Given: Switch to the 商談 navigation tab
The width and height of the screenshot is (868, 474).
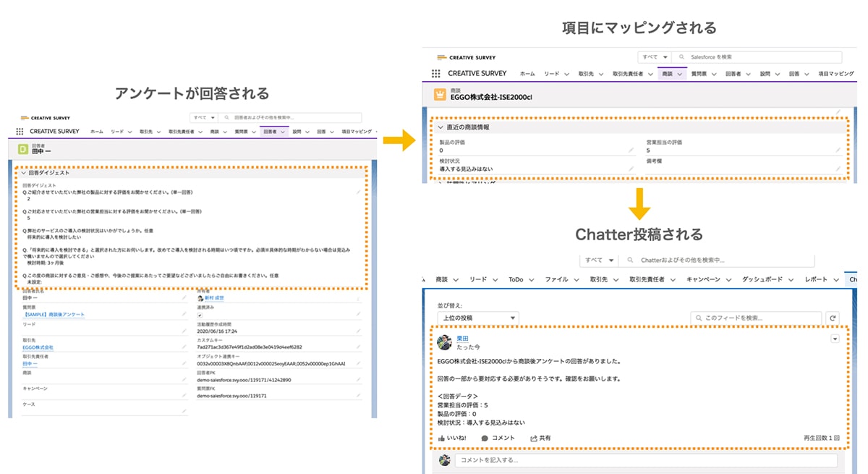Looking at the screenshot, I should tap(668, 73).
